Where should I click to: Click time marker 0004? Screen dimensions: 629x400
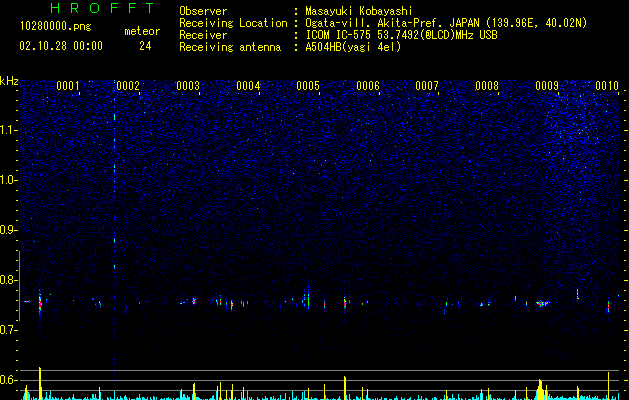[248, 85]
